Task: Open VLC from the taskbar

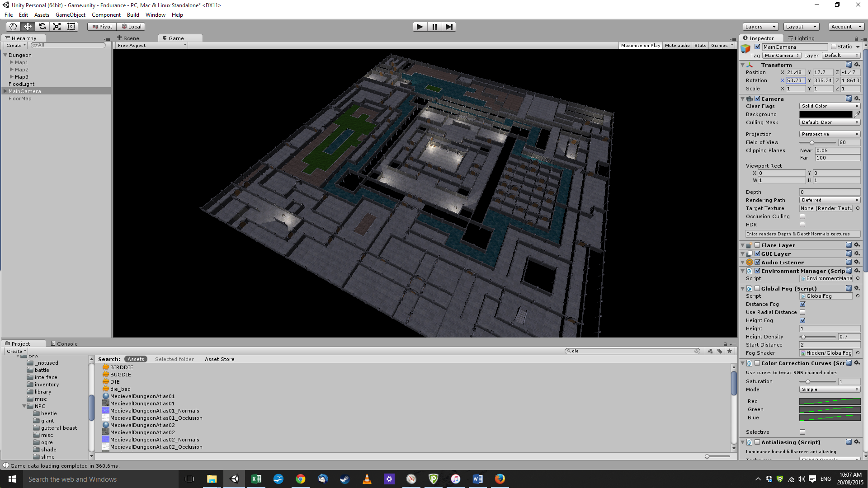Action: [367, 479]
